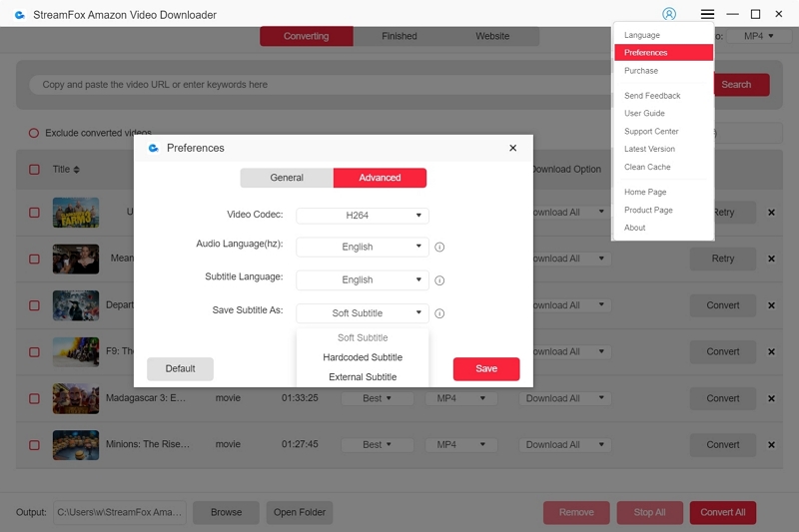The height and width of the screenshot is (532, 799).
Task: Click info icon beside Save Subtitle As
Action: click(439, 313)
